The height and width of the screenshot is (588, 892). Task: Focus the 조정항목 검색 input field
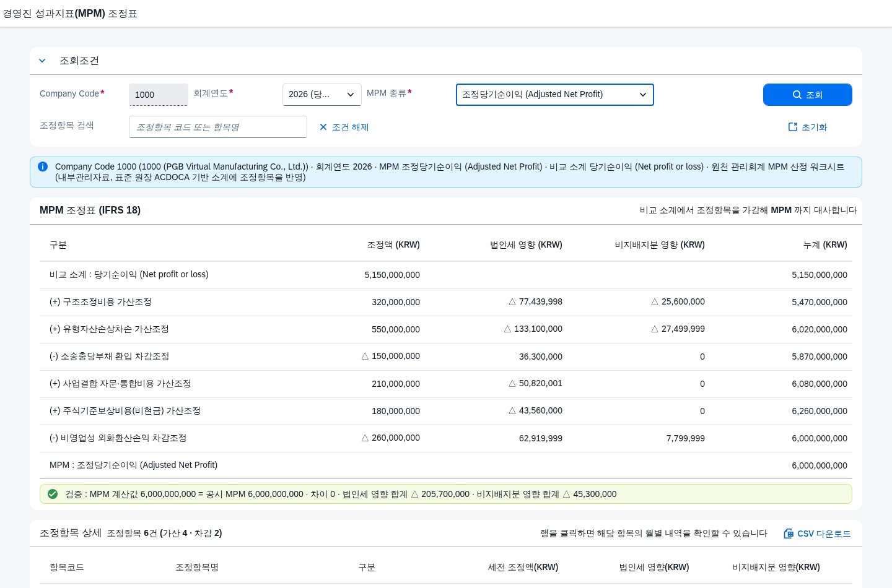pos(218,127)
